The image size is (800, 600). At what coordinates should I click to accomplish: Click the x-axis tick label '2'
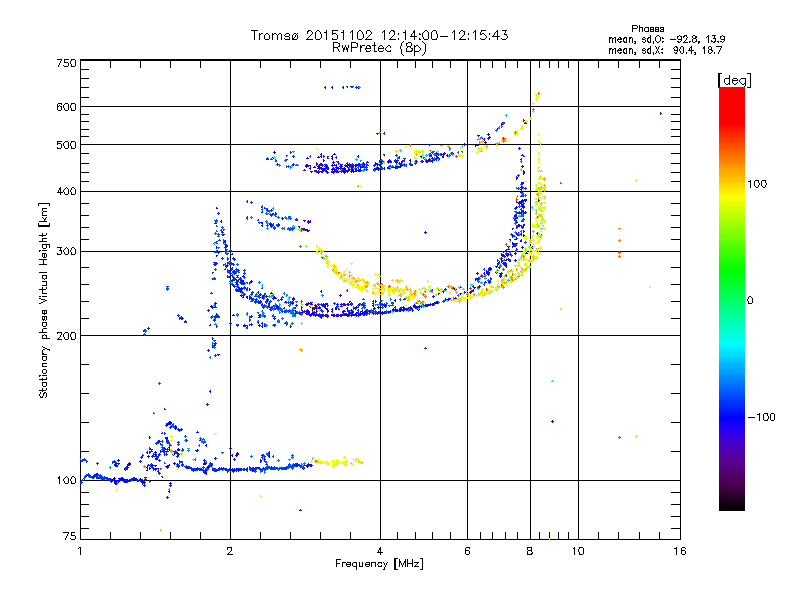(x=230, y=551)
